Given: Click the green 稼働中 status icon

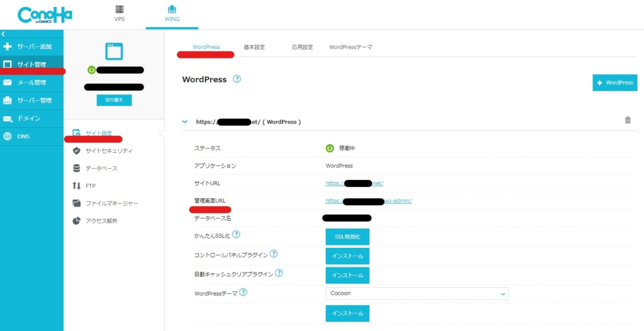Looking at the screenshot, I should pyautogui.click(x=330, y=149).
